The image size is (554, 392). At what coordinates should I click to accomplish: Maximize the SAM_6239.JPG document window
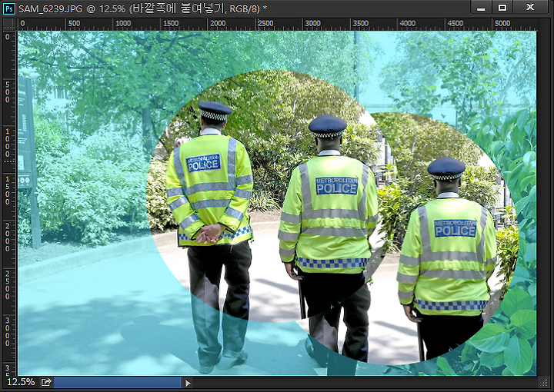(502, 8)
